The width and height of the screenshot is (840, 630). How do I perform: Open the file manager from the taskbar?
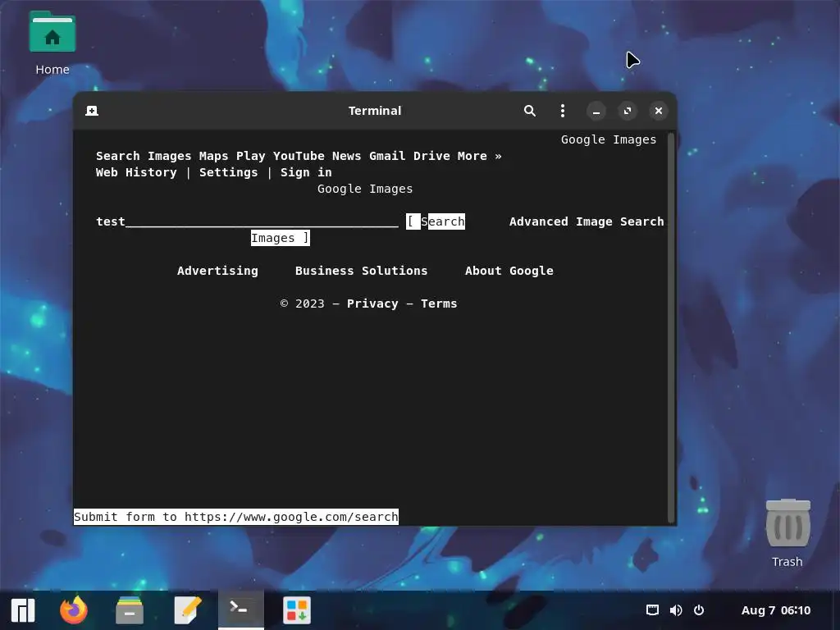pyautogui.click(x=130, y=610)
